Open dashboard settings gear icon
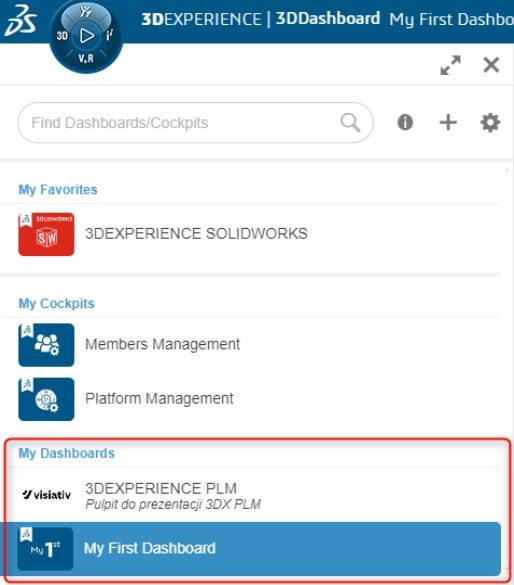The width and height of the screenshot is (514, 585). click(490, 122)
